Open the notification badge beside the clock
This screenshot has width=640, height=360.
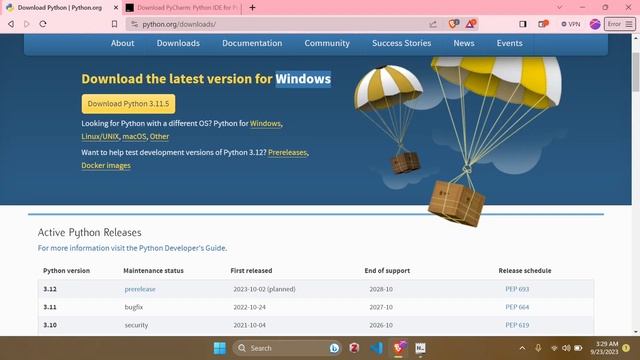pyautogui.click(x=627, y=348)
